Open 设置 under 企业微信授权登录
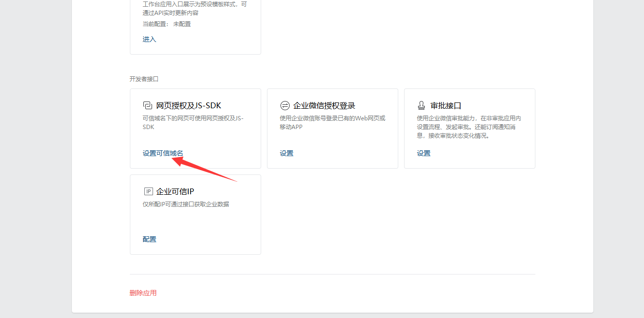The width and height of the screenshot is (644, 318). [x=287, y=153]
